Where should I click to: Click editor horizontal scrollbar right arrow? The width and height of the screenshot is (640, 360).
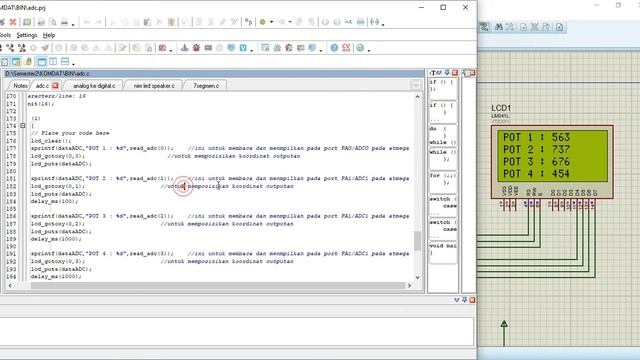coord(409,285)
